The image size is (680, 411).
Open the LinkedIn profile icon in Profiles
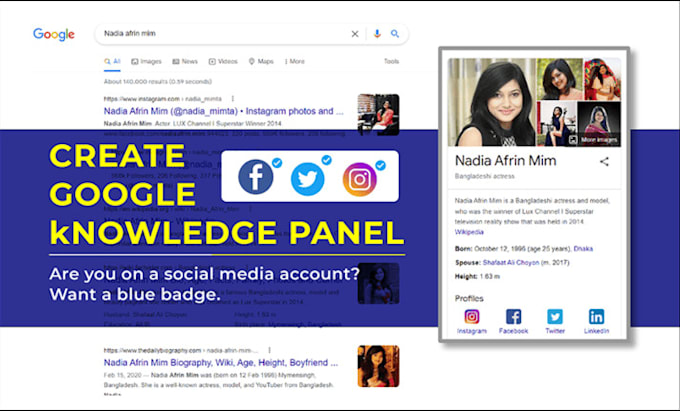click(x=596, y=316)
